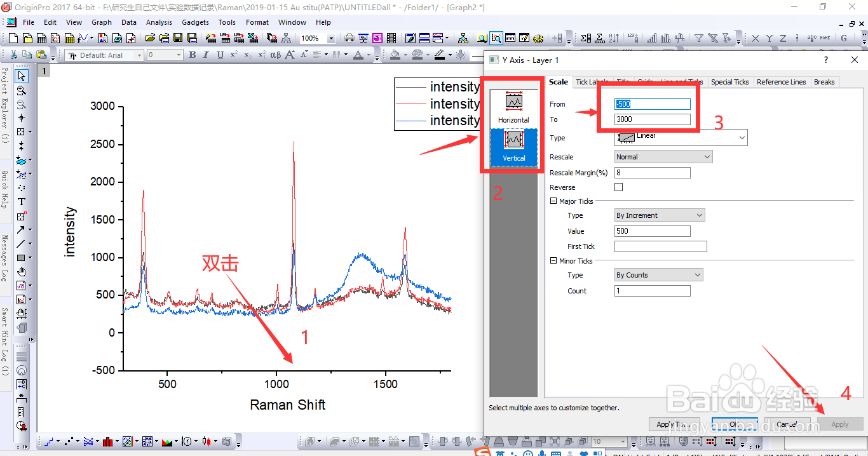Screen dimensions: 868x456
Task: Open the Gadgets menu
Action: pos(195,22)
